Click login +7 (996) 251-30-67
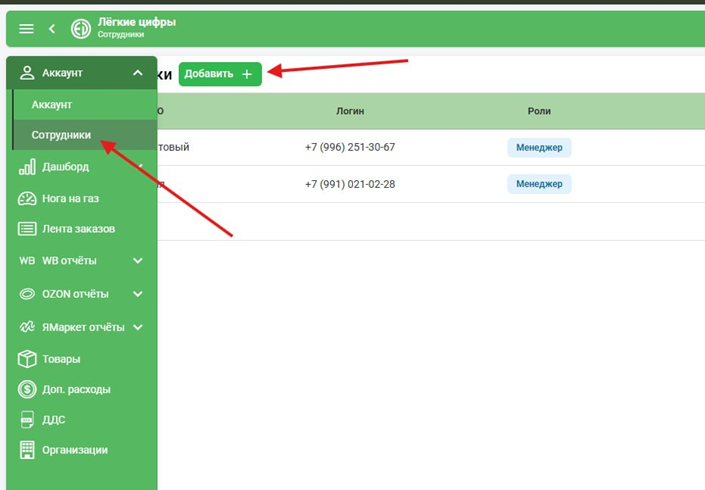This screenshot has height=490, width=705. (350, 147)
